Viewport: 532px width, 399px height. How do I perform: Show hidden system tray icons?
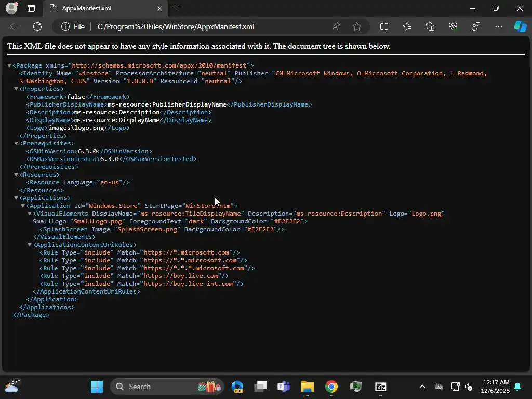pyautogui.click(x=422, y=387)
